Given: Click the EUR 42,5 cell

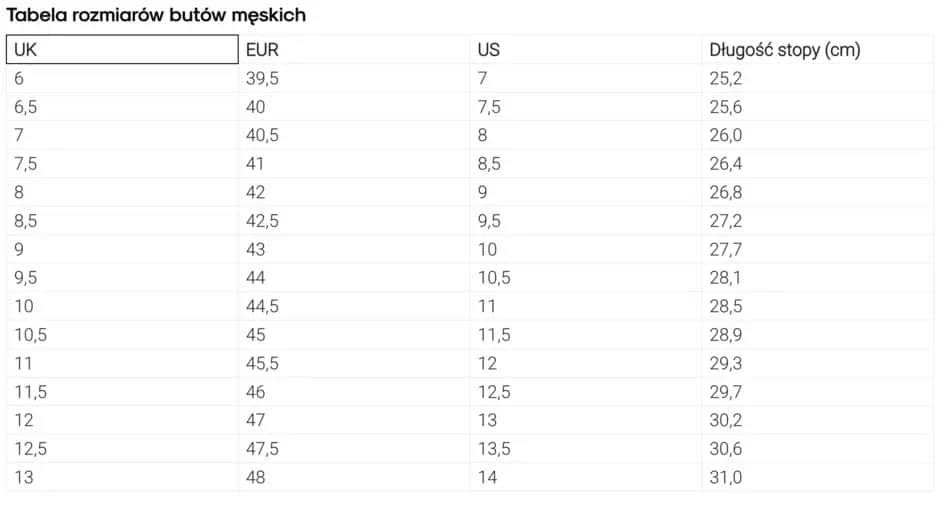Looking at the screenshot, I should point(354,221).
